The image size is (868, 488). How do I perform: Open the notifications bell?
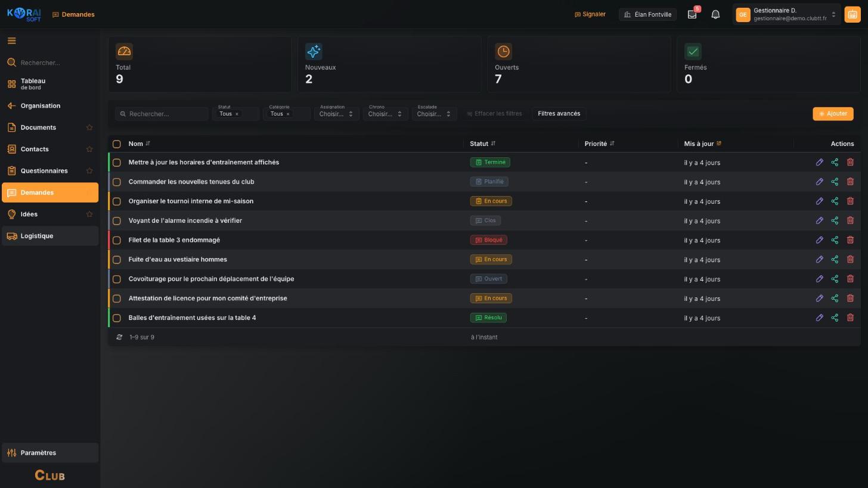tap(715, 14)
